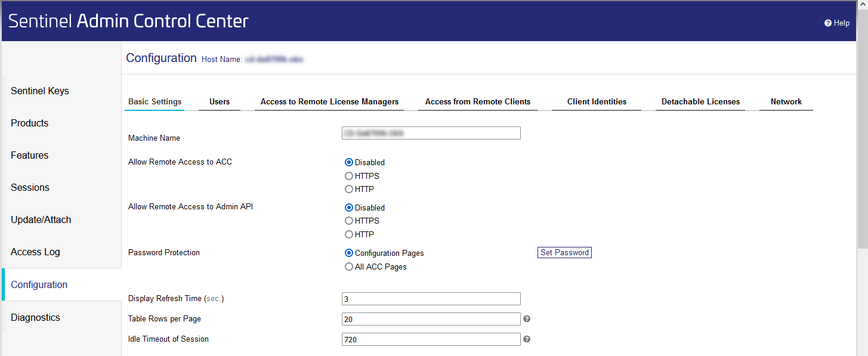Set password protection to Configuration Pages
This screenshot has height=356, width=868.
(x=349, y=253)
